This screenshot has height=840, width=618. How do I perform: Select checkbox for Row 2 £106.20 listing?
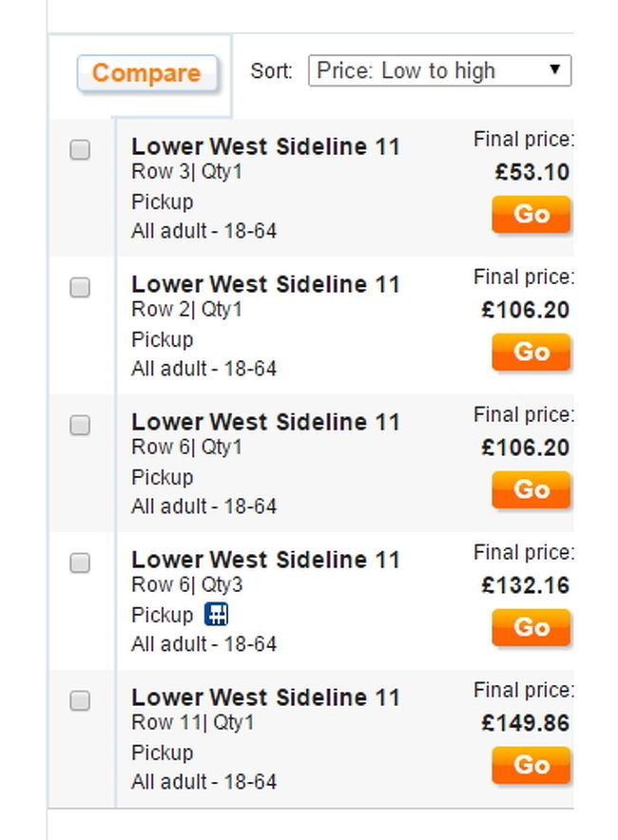[x=80, y=287]
